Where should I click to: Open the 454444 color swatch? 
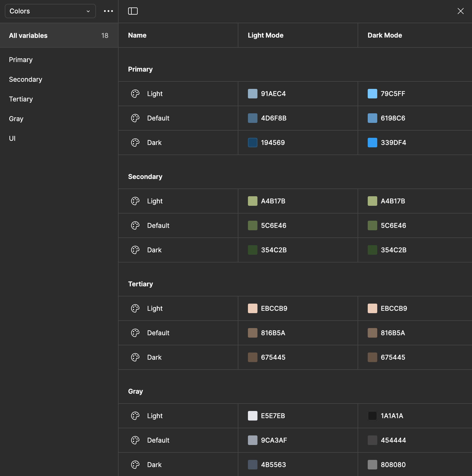click(372, 440)
